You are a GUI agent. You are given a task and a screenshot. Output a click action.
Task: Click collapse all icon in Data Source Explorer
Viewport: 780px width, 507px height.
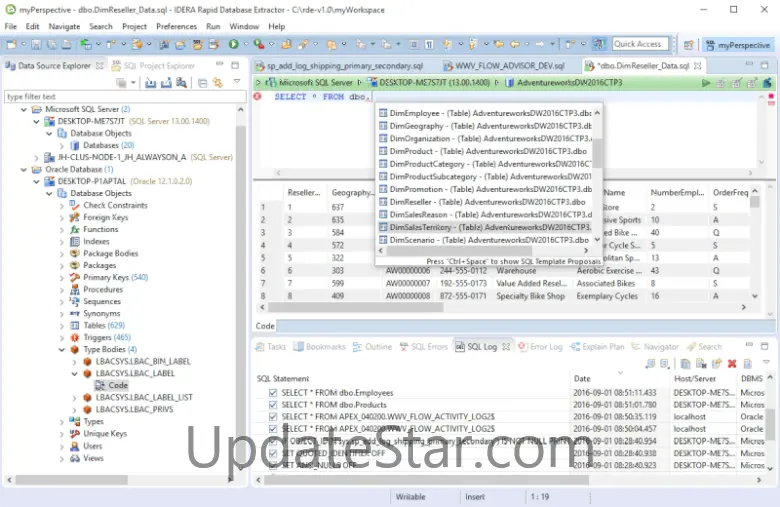202,83
